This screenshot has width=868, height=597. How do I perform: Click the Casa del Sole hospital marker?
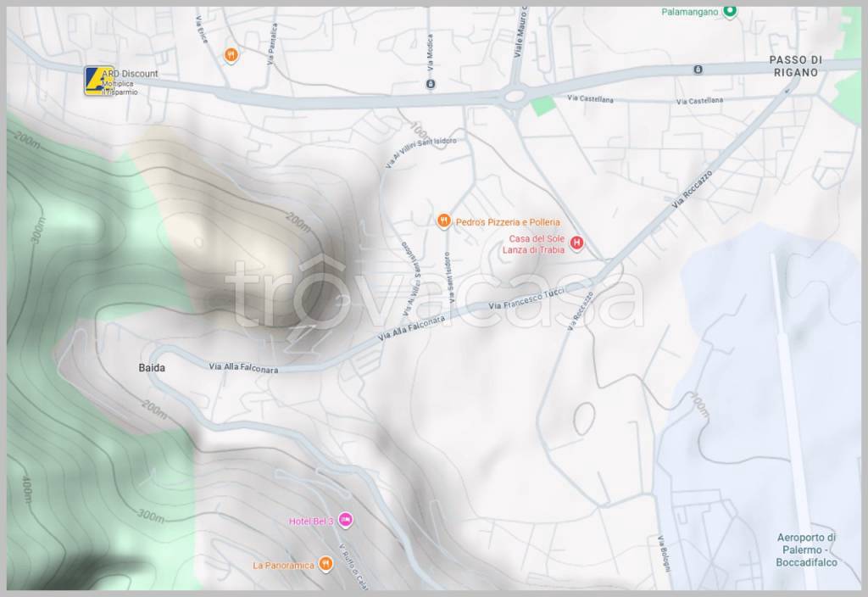[577, 244]
